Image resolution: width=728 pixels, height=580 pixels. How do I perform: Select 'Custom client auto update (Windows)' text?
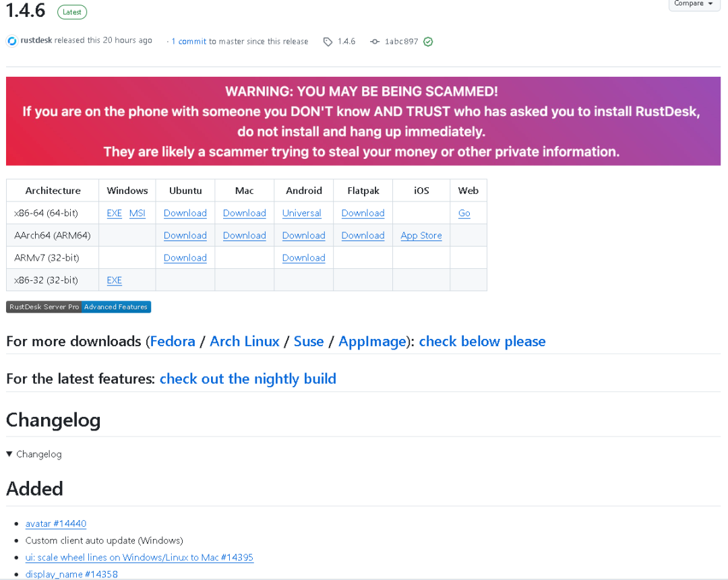[104, 540]
